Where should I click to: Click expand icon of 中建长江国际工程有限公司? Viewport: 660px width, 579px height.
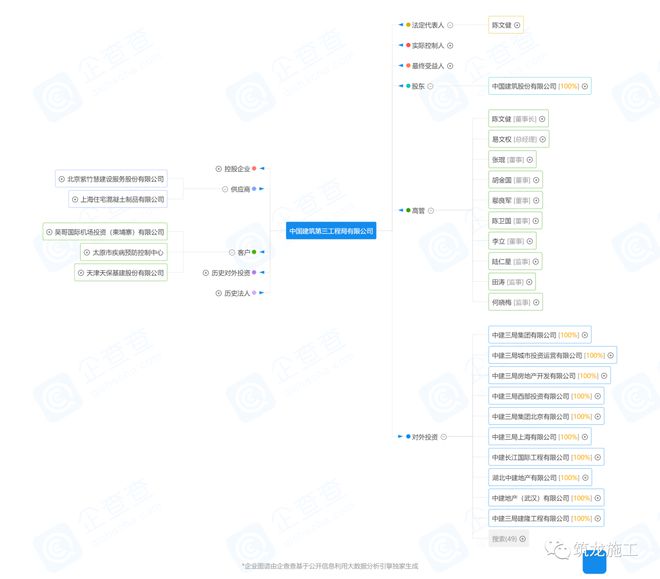click(598, 457)
